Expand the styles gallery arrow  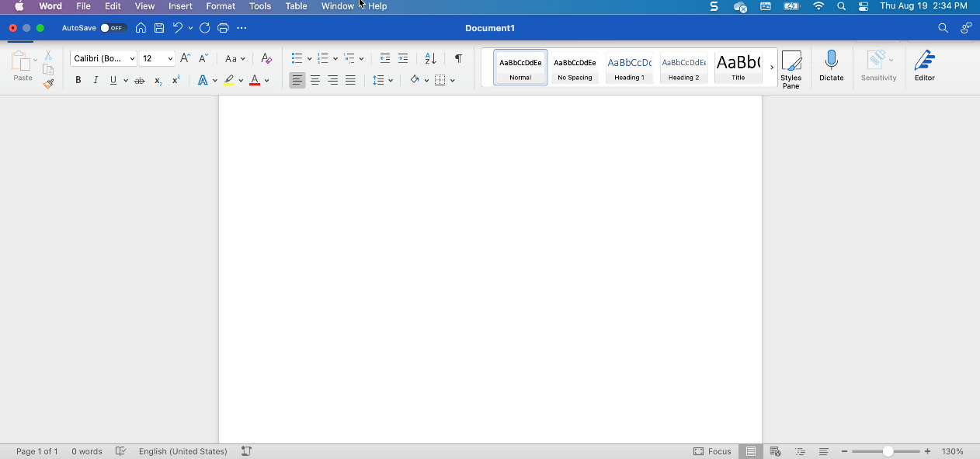(x=772, y=68)
